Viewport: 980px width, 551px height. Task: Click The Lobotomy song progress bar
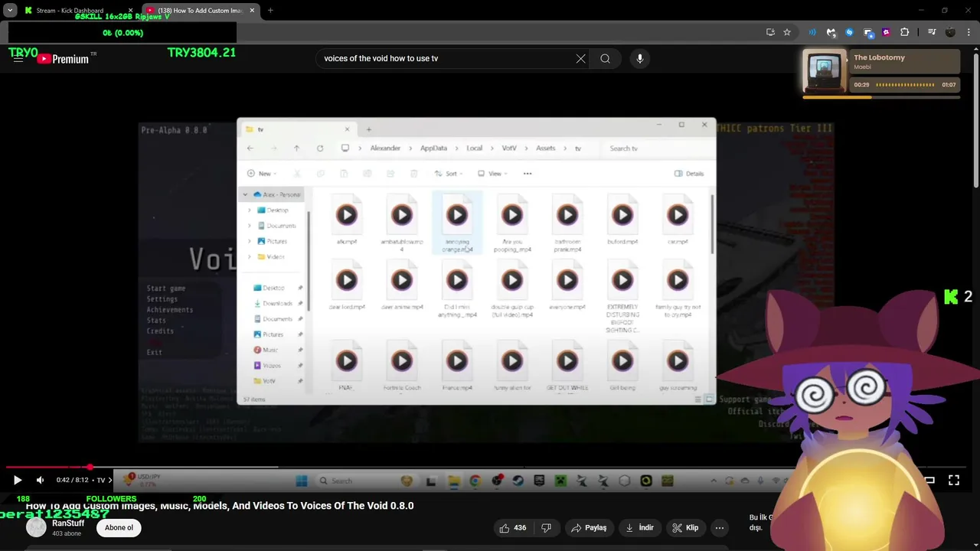click(880, 97)
